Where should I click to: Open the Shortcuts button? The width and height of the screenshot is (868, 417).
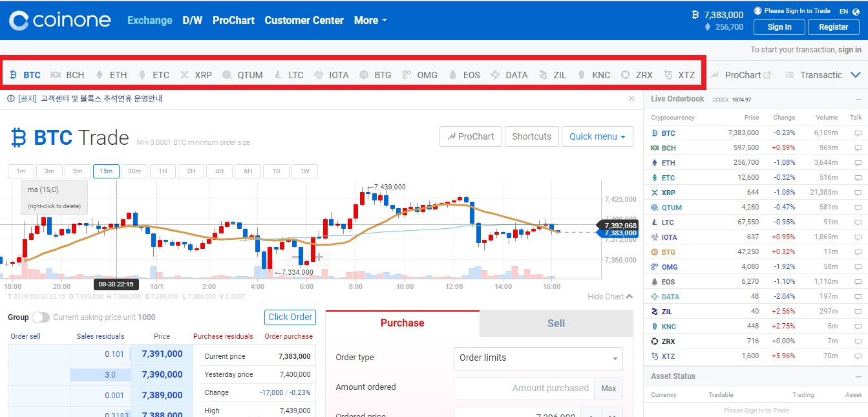click(532, 136)
